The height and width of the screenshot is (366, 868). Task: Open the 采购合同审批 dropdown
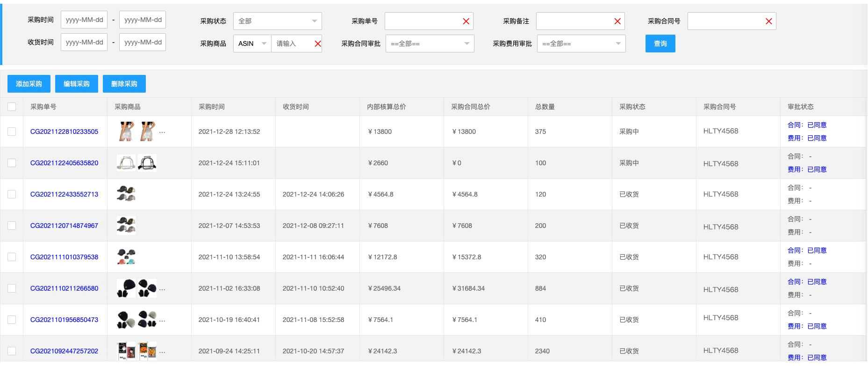click(x=430, y=44)
